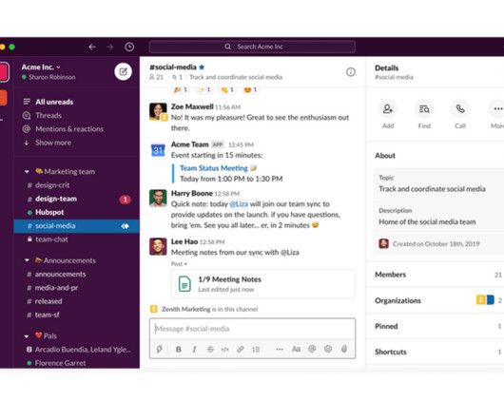The image size is (504, 420).
Task: Expand the Shortcuts section
Action: 435,352
